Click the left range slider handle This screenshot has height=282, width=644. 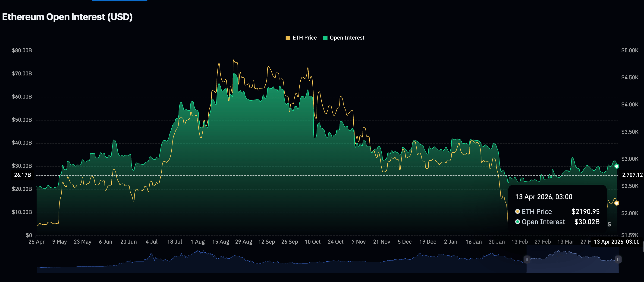point(527,259)
